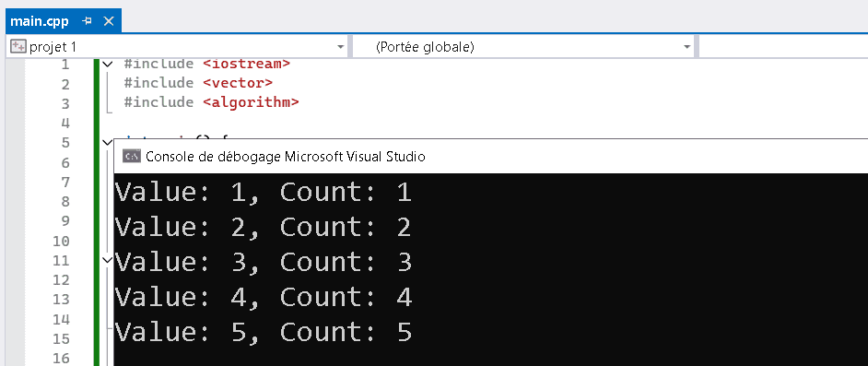Click the Portée globale combo box text

tap(425, 48)
